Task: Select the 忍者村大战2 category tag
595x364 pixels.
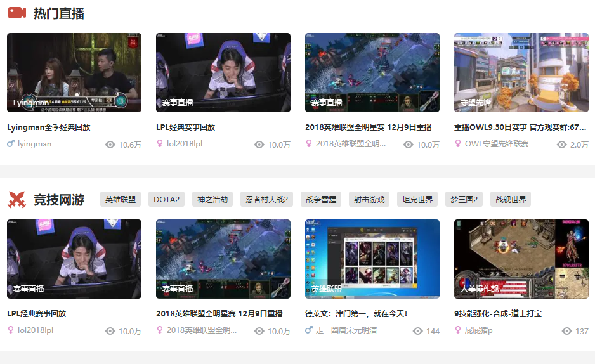Action: click(x=267, y=200)
